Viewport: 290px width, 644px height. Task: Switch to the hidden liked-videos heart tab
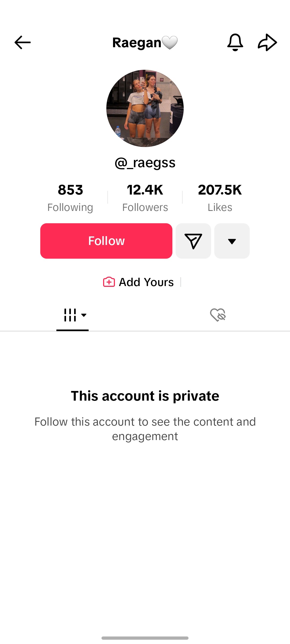pos(218,315)
